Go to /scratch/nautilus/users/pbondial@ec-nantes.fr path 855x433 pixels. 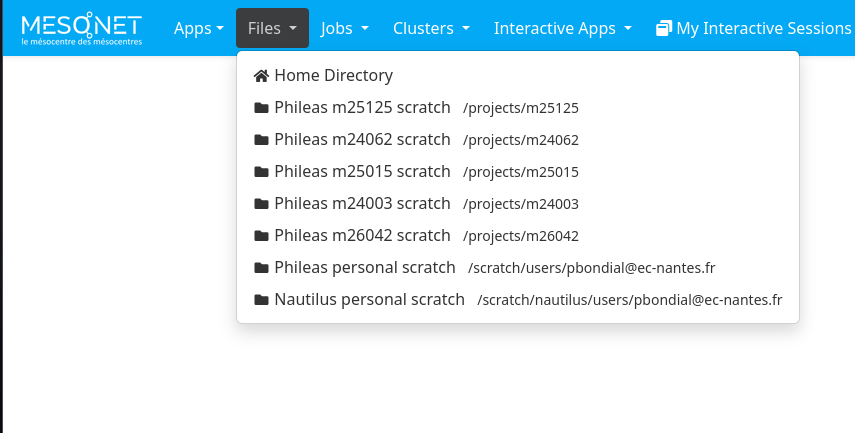[x=629, y=300]
